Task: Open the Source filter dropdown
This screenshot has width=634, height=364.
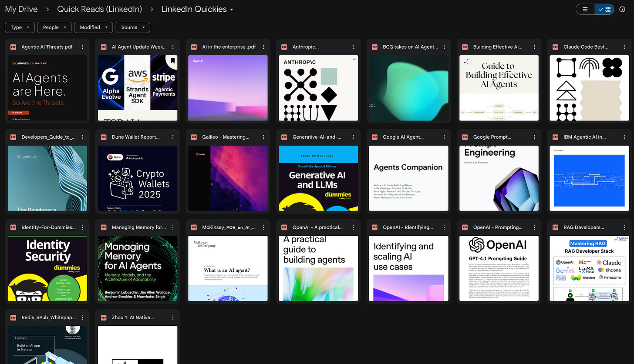Action: point(133,27)
